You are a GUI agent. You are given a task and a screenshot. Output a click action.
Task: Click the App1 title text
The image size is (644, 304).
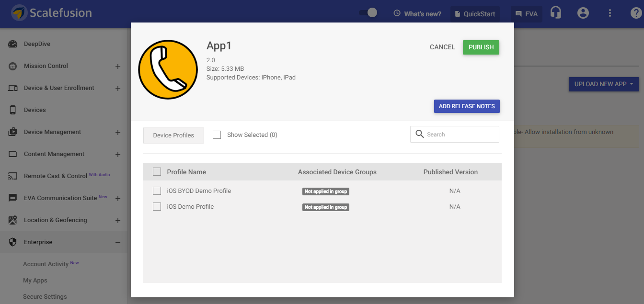pyautogui.click(x=219, y=46)
